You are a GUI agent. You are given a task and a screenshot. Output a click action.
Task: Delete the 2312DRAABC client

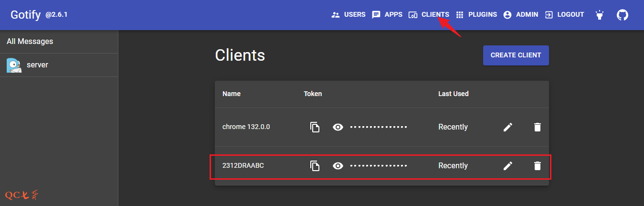(x=538, y=166)
